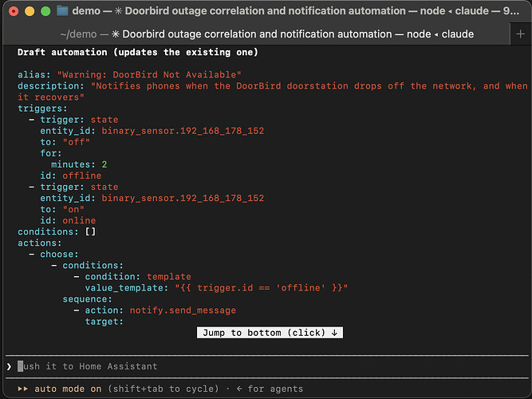This screenshot has width=532, height=399.
Task: Click the alias value "Warning: DoorBird Not Available"
Action: point(149,75)
